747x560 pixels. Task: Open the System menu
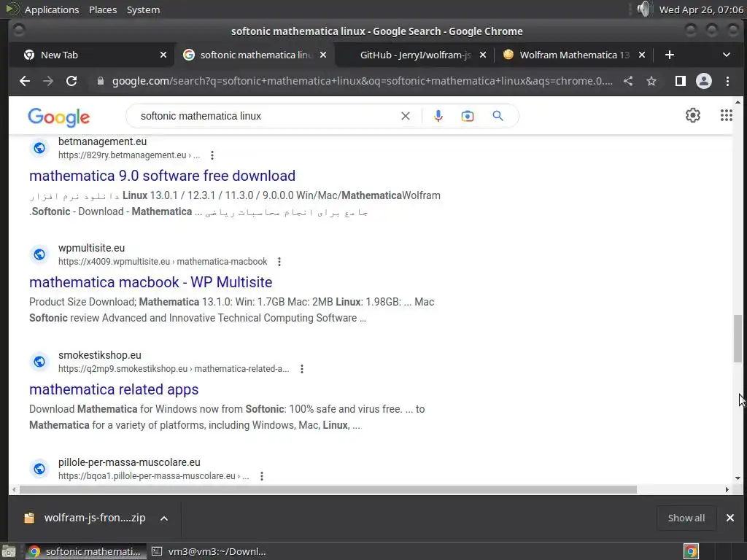pyautogui.click(x=143, y=9)
